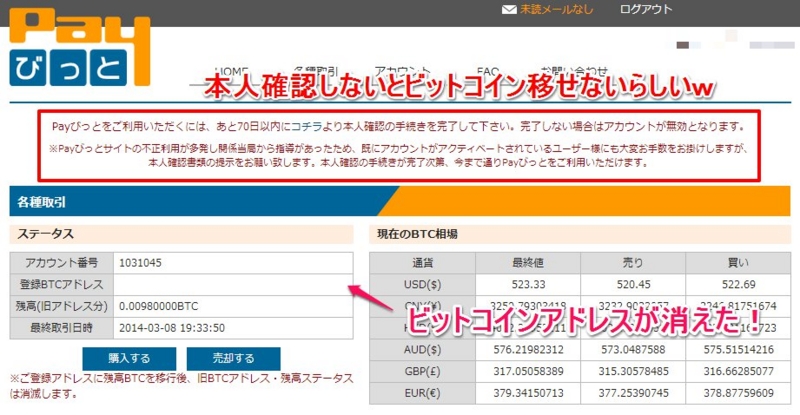Click the アカウント番号 label cell
800x415 pixels.
[61, 263]
